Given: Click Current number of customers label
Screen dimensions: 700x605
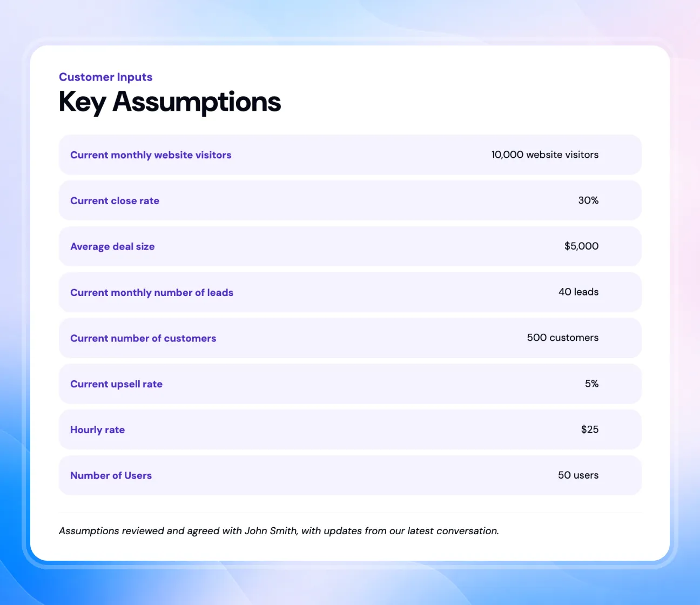Looking at the screenshot, I should pyautogui.click(x=143, y=338).
